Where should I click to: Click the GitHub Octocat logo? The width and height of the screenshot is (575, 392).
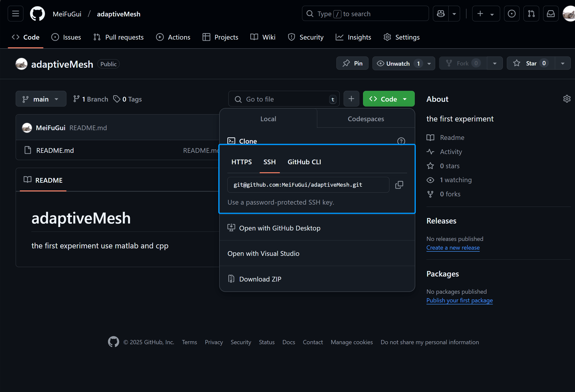tap(37, 14)
